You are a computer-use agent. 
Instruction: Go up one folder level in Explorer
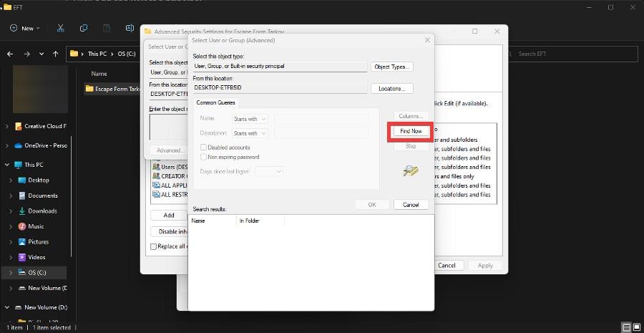coord(55,54)
